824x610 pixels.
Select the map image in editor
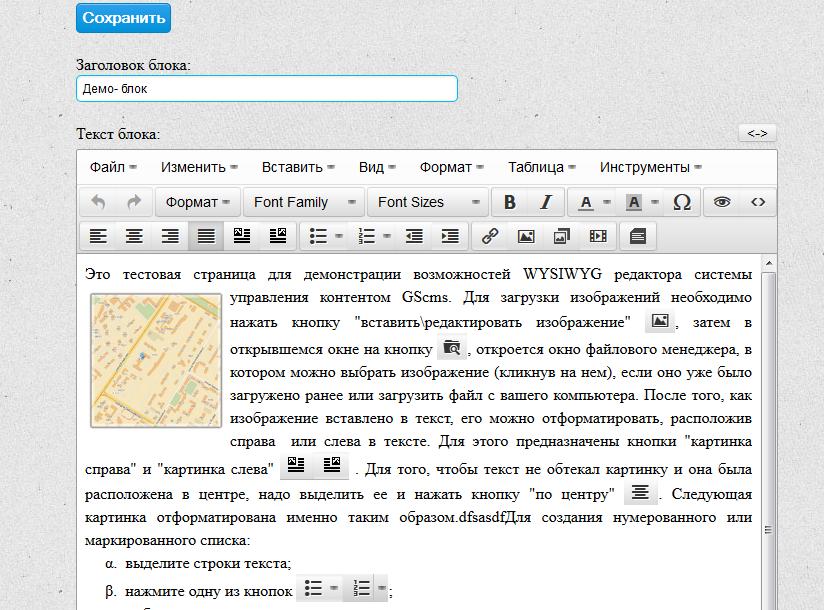click(156, 360)
